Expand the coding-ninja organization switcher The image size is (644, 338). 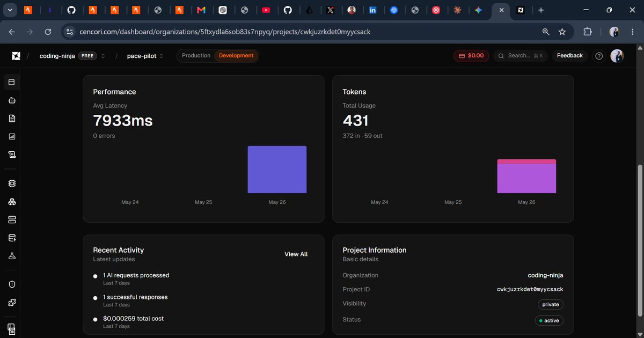103,56
